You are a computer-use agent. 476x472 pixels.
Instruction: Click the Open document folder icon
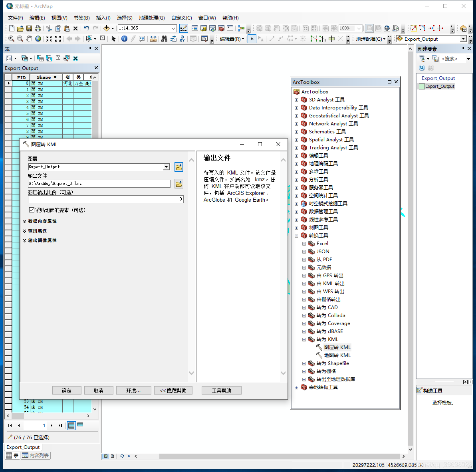pyautogui.click(x=20, y=28)
